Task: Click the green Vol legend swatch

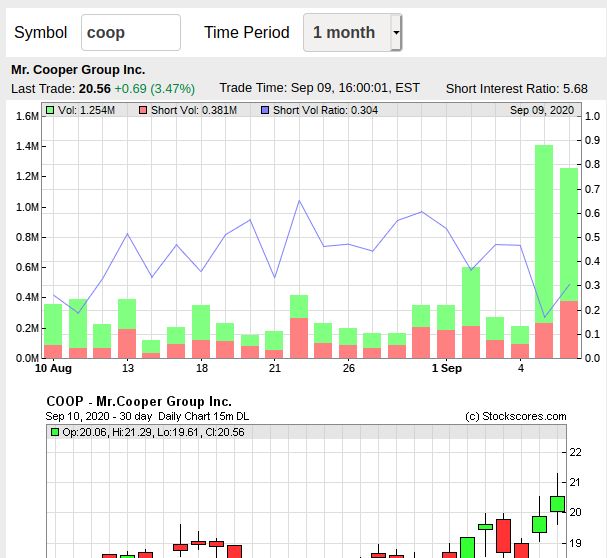Action: coord(50,110)
